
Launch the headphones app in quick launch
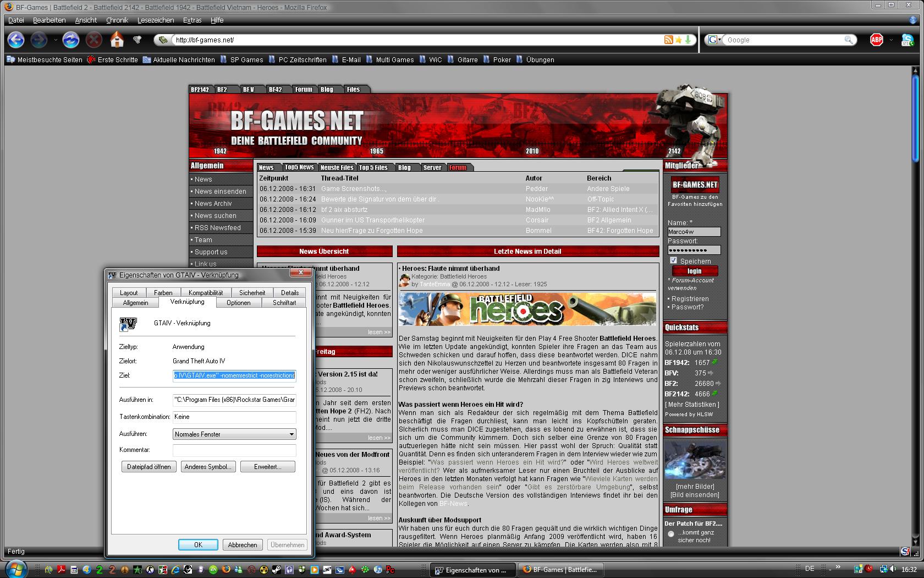coord(289,570)
